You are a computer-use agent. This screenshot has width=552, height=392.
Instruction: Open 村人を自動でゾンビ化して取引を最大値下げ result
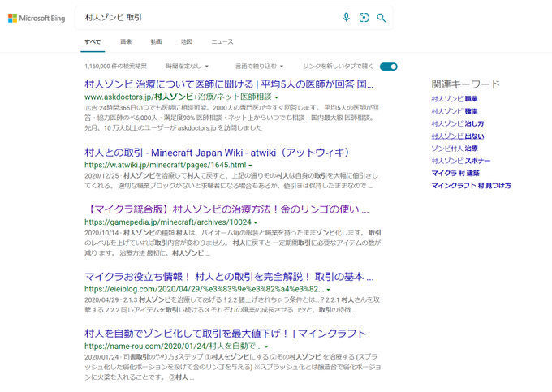pos(226,334)
